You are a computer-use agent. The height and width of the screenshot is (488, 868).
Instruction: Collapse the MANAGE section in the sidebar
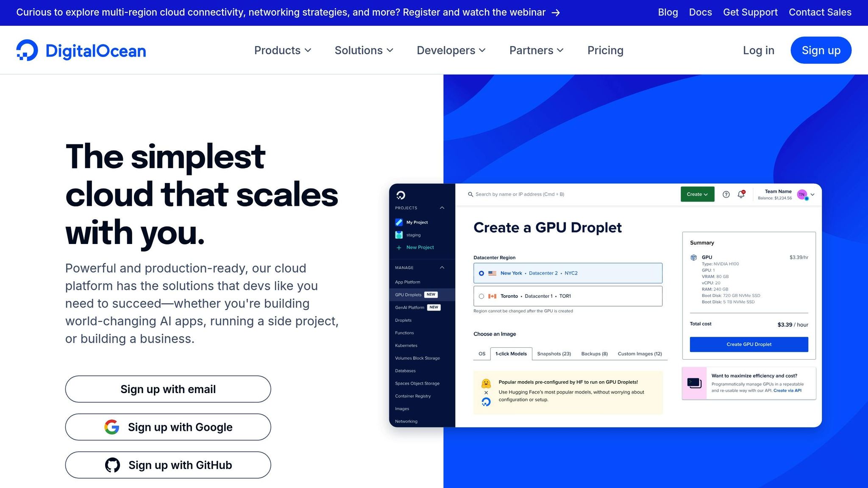tap(442, 267)
